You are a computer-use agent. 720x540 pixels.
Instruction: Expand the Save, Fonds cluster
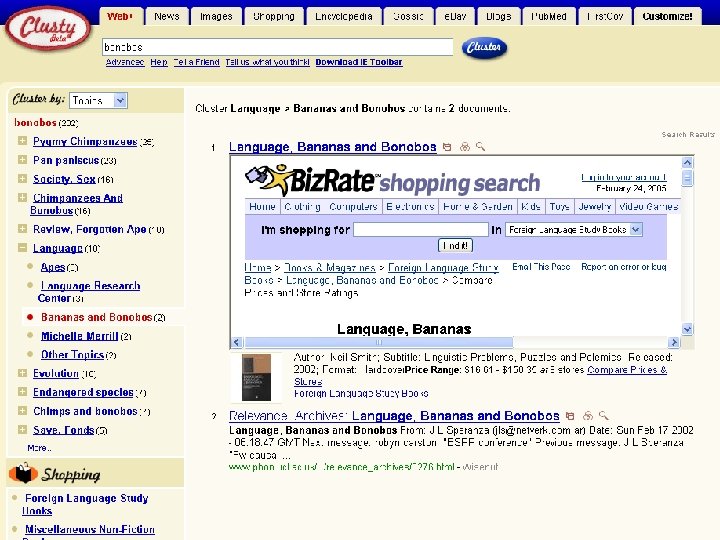tap(22, 429)
